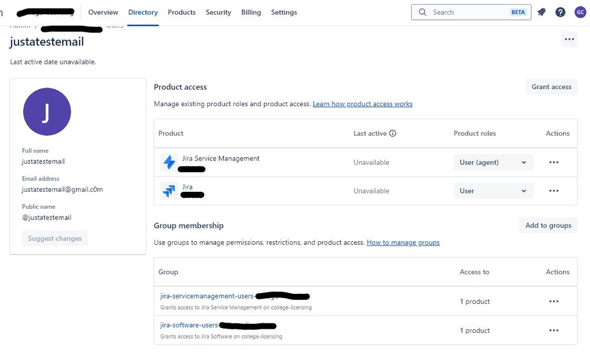
Task: Open Learn how product access works link
Action: [363, 104]
